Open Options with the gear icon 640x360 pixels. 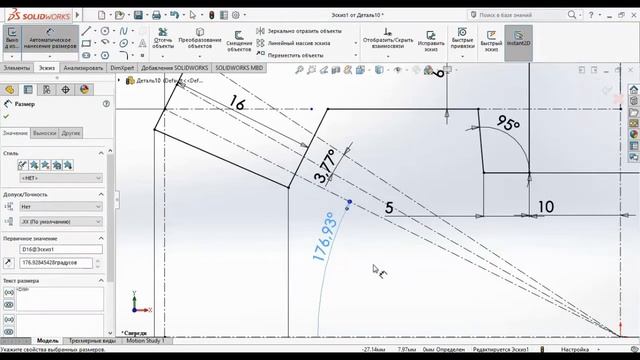click(x=236, y=15)
